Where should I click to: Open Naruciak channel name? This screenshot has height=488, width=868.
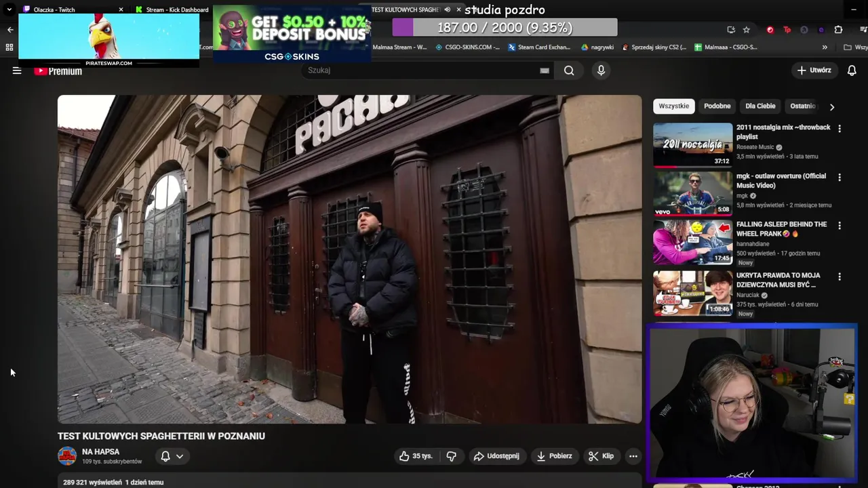(x=749, y=296)
